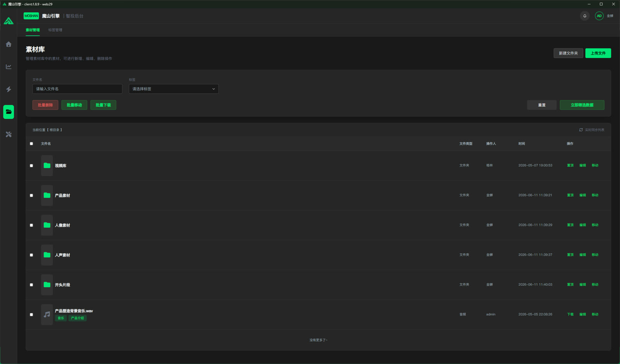The width and height of the screenshot is (620, 364).
Task: Switch to the 标签管理 tab
Action: [x=55, y=30]
